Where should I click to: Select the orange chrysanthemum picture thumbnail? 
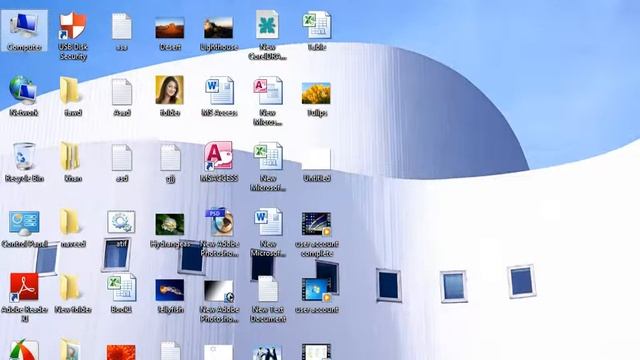[121, 352]
